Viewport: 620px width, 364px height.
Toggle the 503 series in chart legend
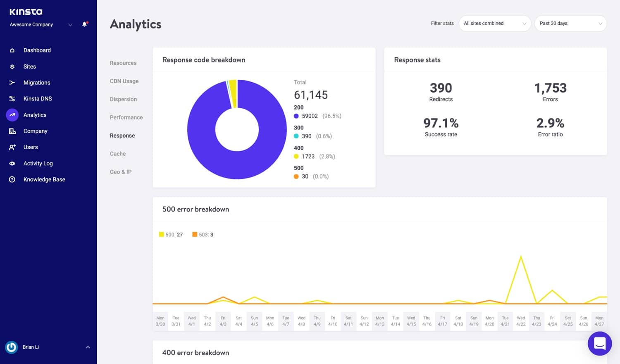point(203,235)
